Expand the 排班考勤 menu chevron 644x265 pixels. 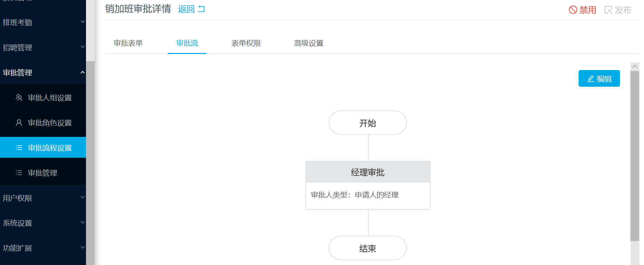(x=83, y=22)
